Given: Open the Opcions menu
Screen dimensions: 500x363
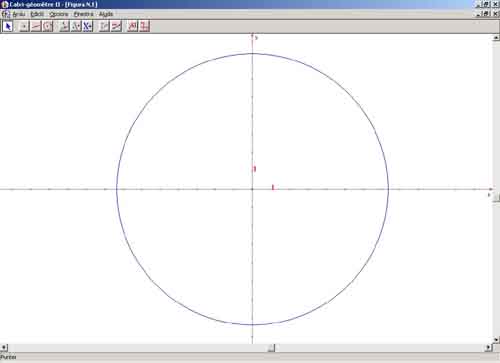Looking at the screenshot, I should pyautogui.click(x=59, y=14).
